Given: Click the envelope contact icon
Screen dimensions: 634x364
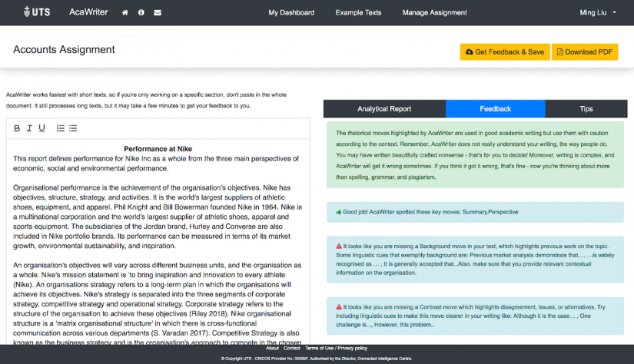Looking at the screenshot, I should point(158,12).
